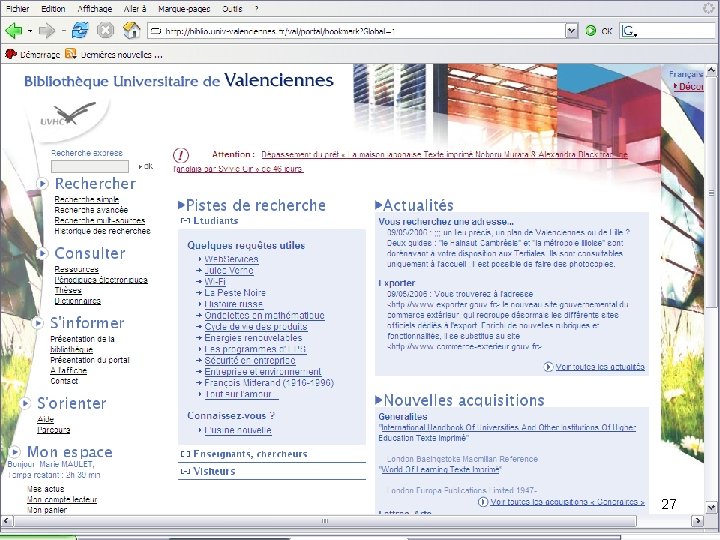Open the Cycle de vie des produits link
The image size is (720, 540).
pyautogui.click(x=256, y=326)
